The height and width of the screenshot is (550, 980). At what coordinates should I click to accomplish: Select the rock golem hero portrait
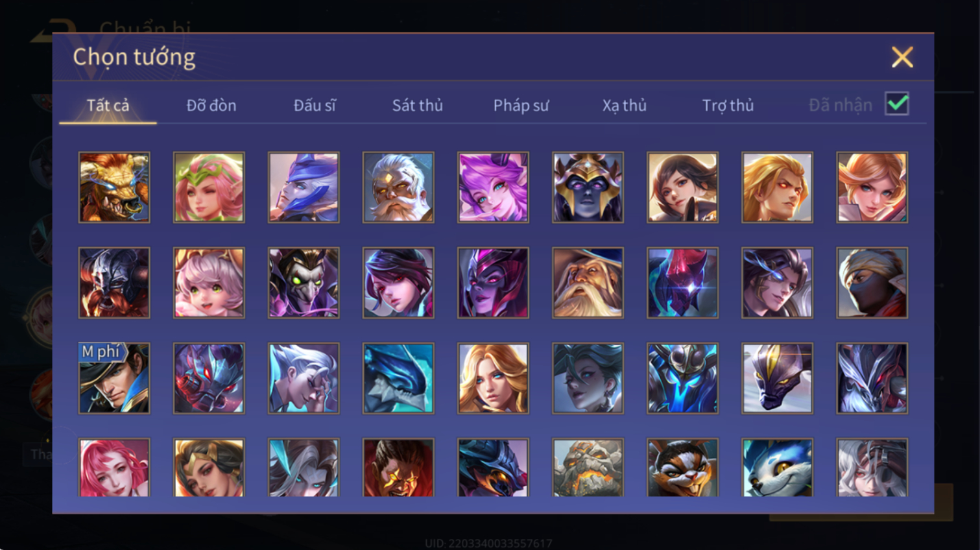[x=588, y=468]
